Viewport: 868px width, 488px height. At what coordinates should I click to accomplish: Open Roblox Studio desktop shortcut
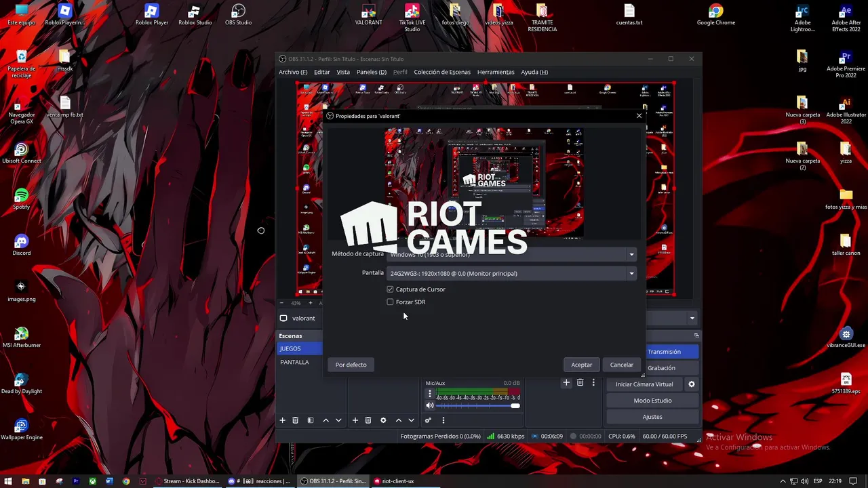[195, 15]
